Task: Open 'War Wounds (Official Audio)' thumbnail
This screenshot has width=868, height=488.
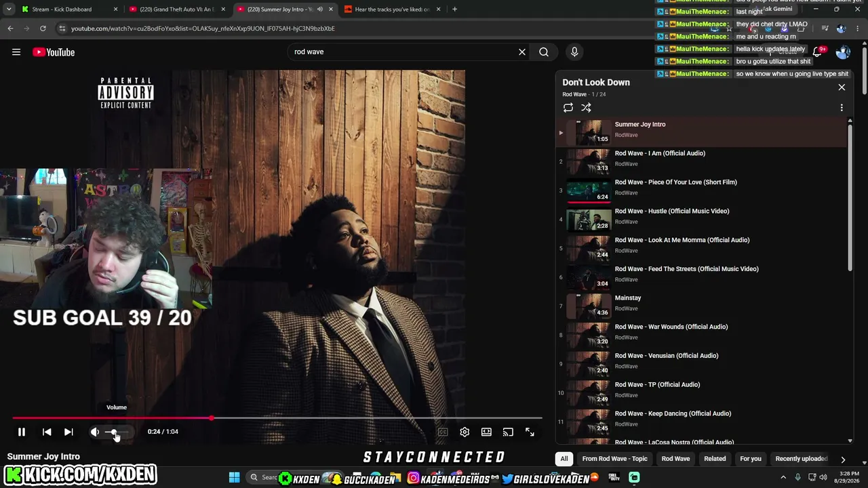Action: tap(589, 335)
